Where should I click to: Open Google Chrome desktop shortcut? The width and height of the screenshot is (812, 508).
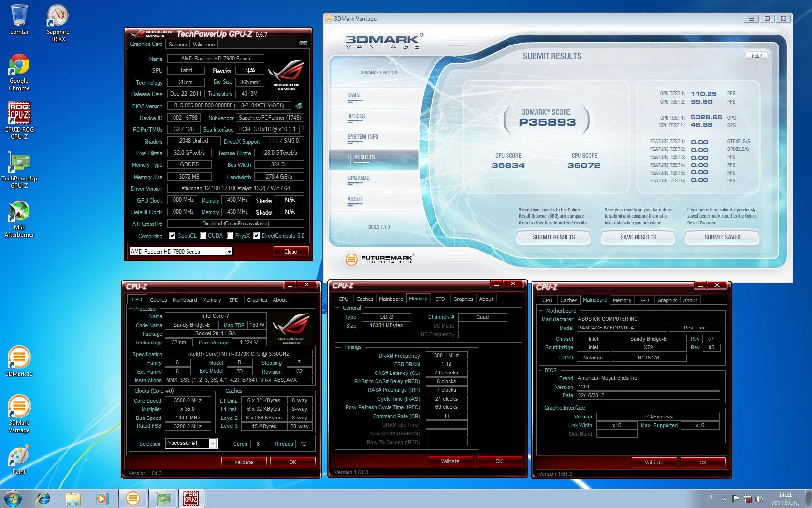click(x=19, y=73)
